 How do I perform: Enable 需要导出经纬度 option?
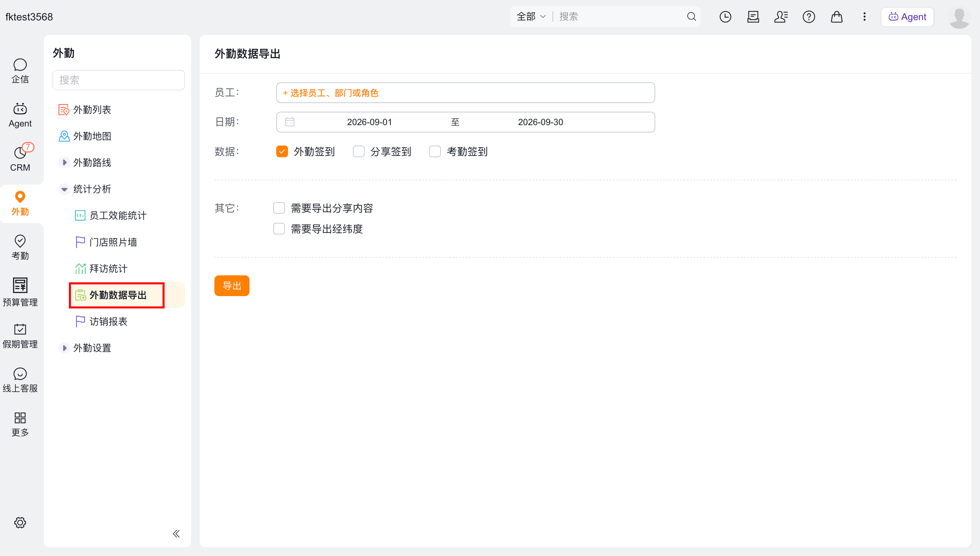tap(279, 229)
